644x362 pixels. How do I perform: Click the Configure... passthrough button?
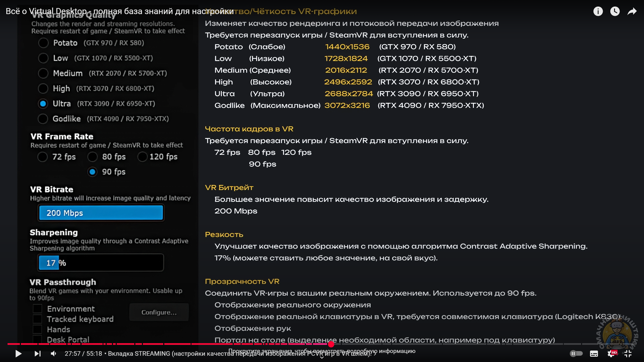tap(159, 312)
